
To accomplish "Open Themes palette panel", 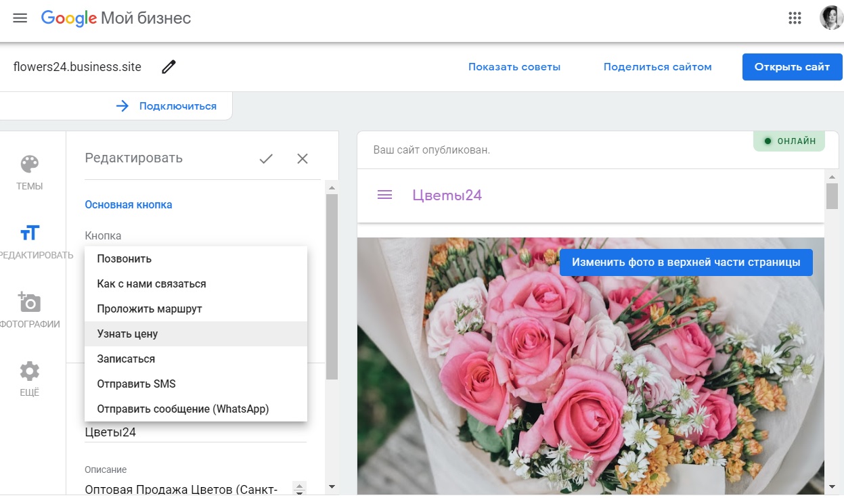I will click(30, 172).
